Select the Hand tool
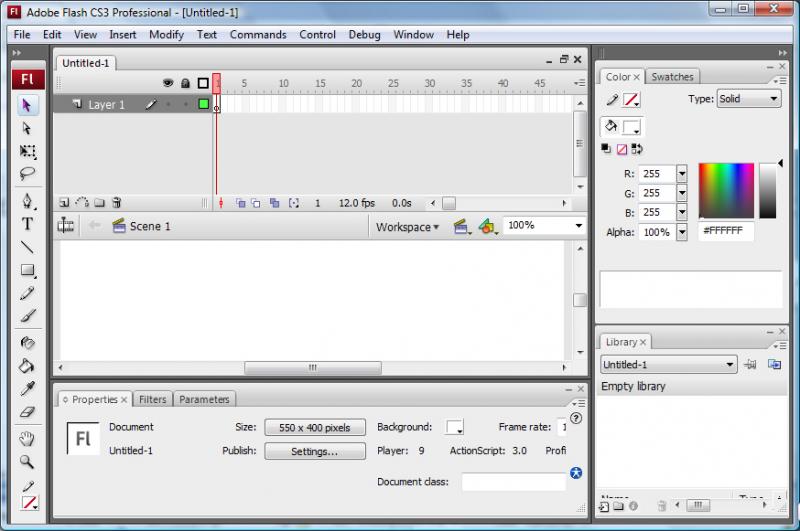This screenshot has width=800, height=531. click(x=27, y=439)
